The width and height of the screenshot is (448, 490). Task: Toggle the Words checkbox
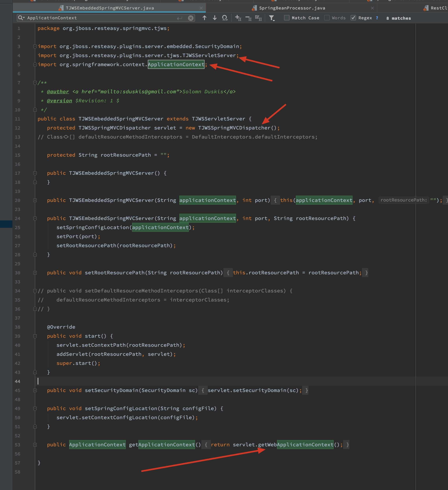[x=327, y=18]
